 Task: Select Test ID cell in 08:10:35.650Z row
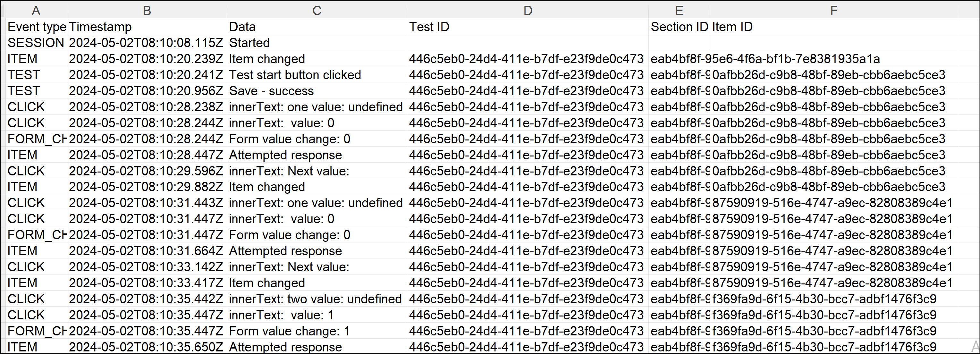click(528, 347)
